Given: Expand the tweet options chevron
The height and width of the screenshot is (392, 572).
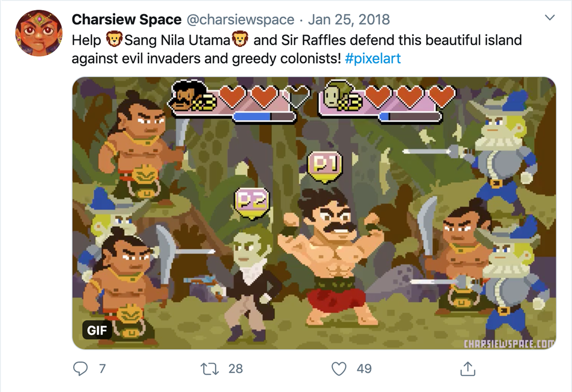Looking at the screenshot, I should pyautogui.click(x=549, y=18).
